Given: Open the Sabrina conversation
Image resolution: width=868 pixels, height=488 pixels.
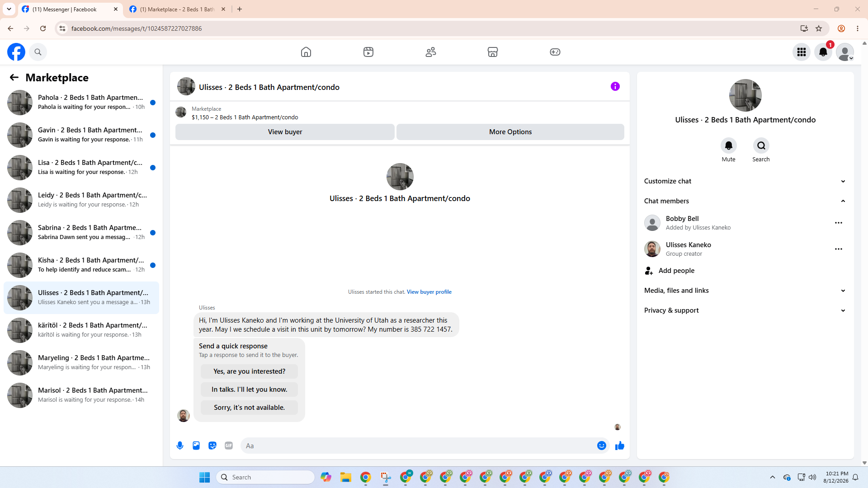Looking at the screenshot, I should click(81, 233).
